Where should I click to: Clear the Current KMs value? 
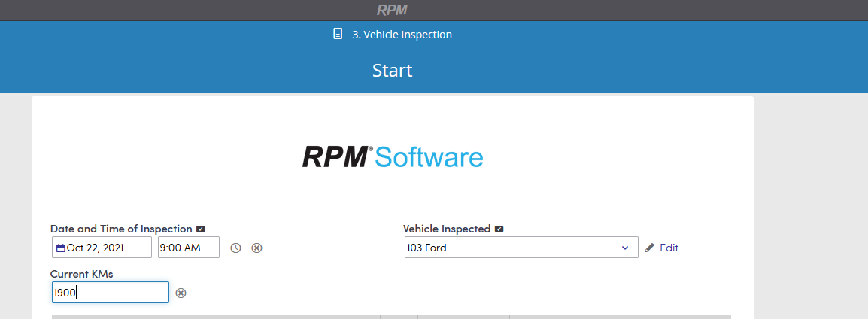181,293
